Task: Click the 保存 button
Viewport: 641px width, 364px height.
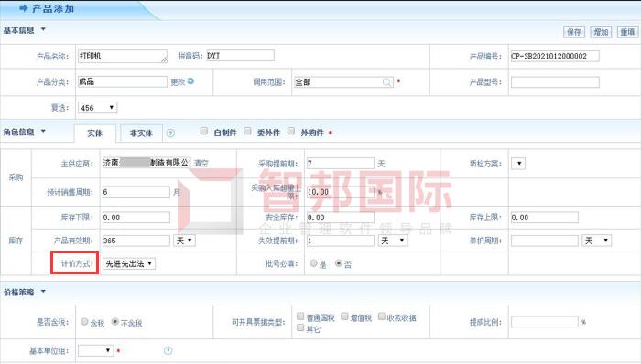Action: point(574,32)
